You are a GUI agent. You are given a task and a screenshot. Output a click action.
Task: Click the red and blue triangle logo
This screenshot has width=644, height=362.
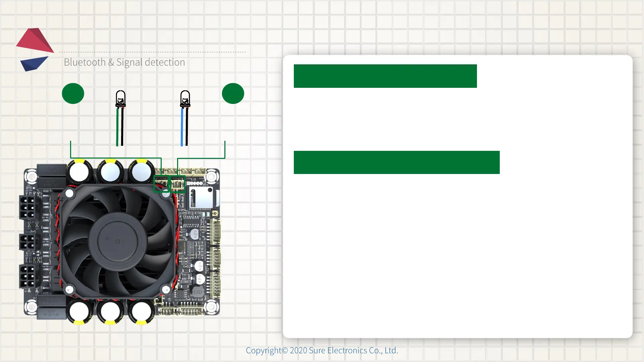pyautogui.click(x=35, y=49)
